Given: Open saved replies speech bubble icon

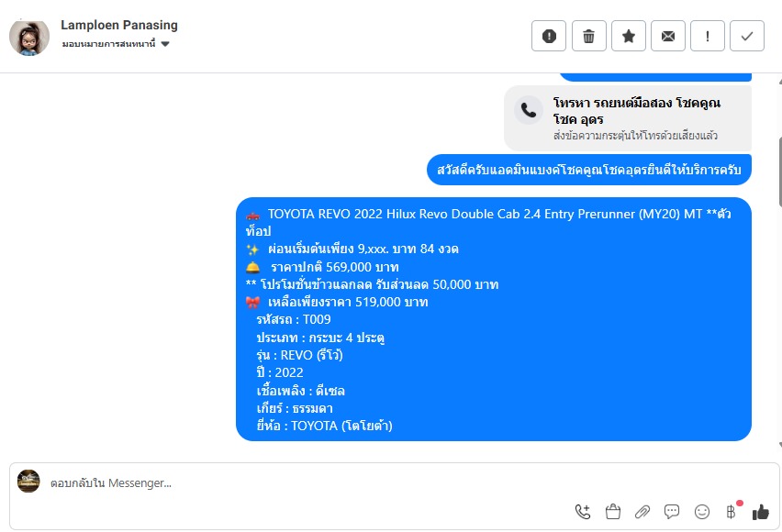Looking at the screenshot, I should 672,512.
